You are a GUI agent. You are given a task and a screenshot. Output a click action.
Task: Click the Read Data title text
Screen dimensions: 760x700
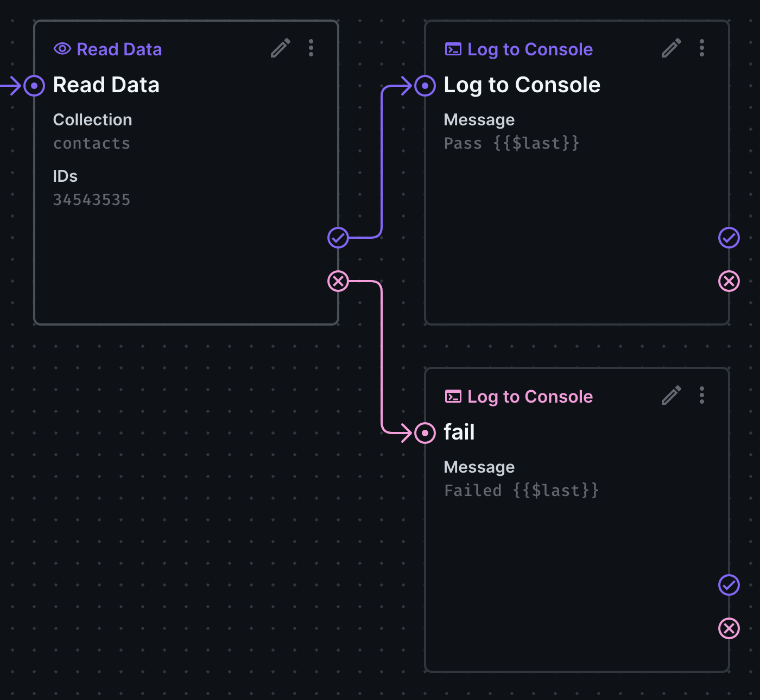(106, 85)
